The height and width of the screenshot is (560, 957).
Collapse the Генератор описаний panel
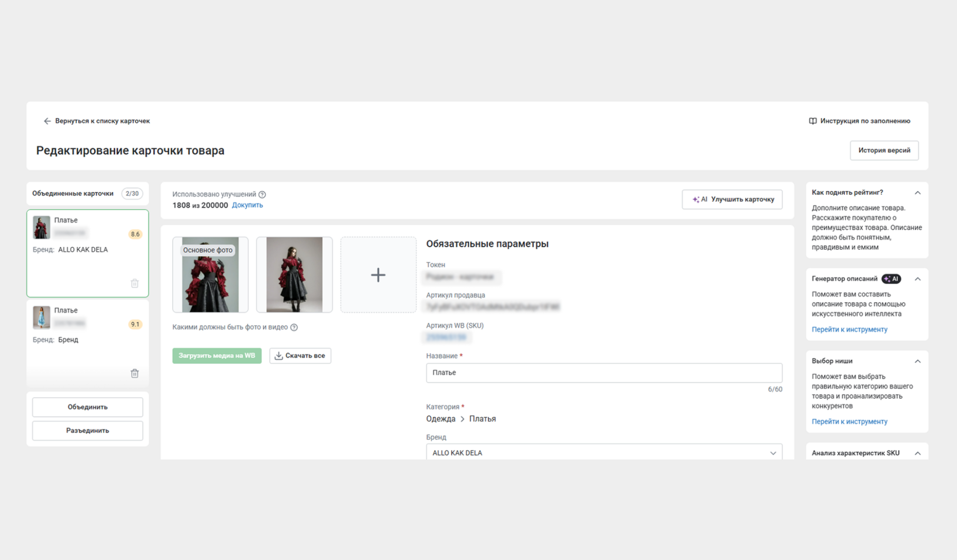pyautogui.click(x=917, y=279)
